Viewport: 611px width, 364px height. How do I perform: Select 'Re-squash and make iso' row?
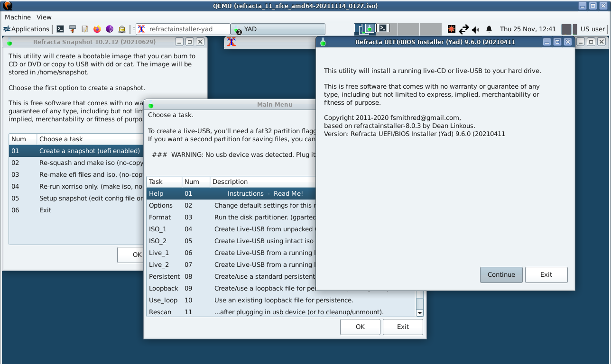(76, 163)
